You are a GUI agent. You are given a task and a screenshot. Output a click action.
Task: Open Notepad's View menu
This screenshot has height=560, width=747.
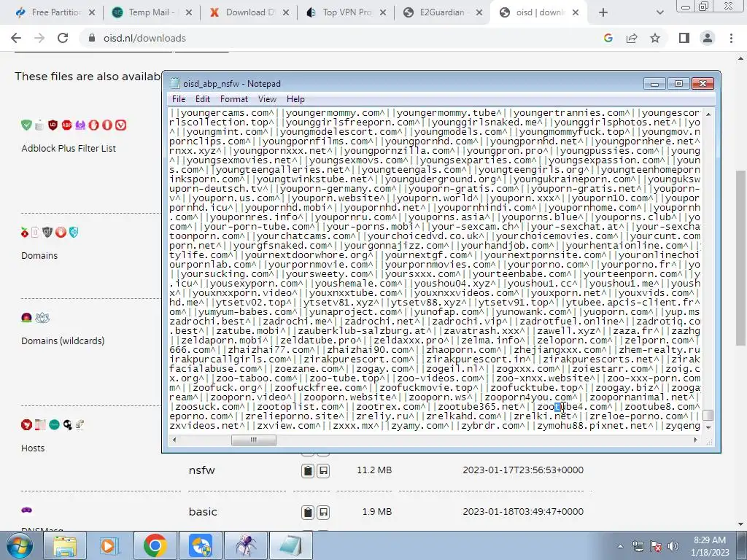[267, 99]
